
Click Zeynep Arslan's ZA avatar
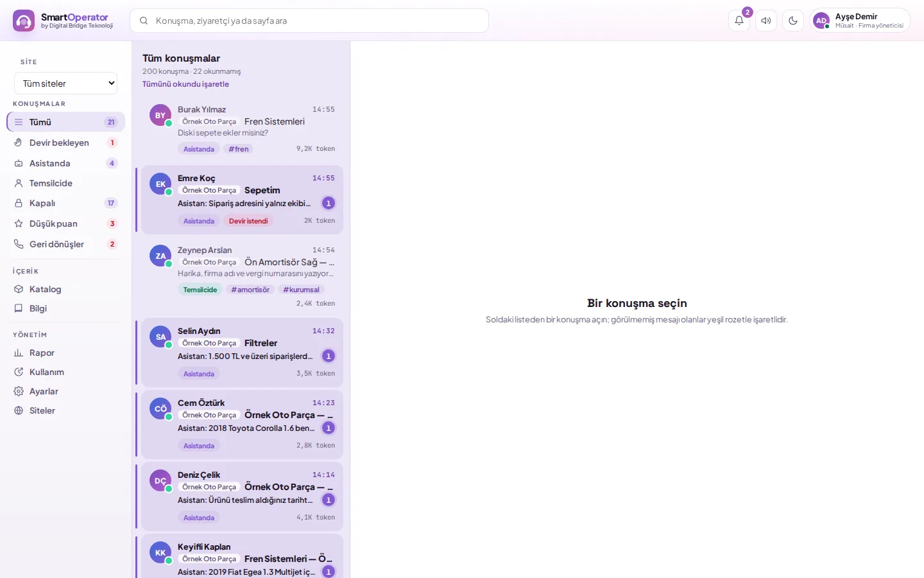(x=160, y=256)
